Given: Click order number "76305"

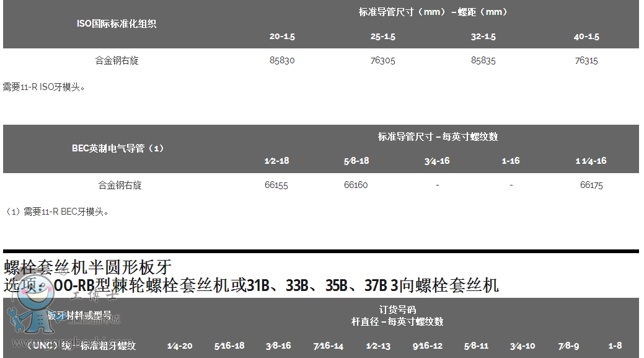Looking at the screenshot, I should [x=383, y=60].
